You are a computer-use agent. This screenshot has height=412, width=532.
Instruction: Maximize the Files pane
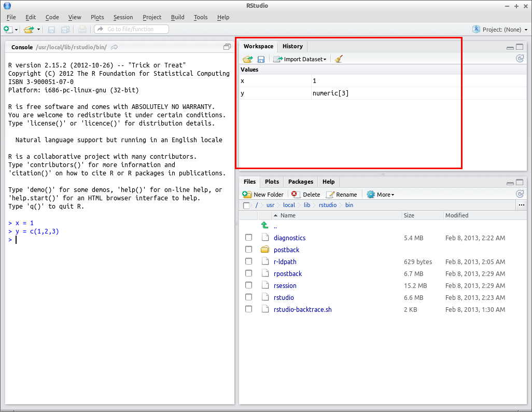[520, 183]
